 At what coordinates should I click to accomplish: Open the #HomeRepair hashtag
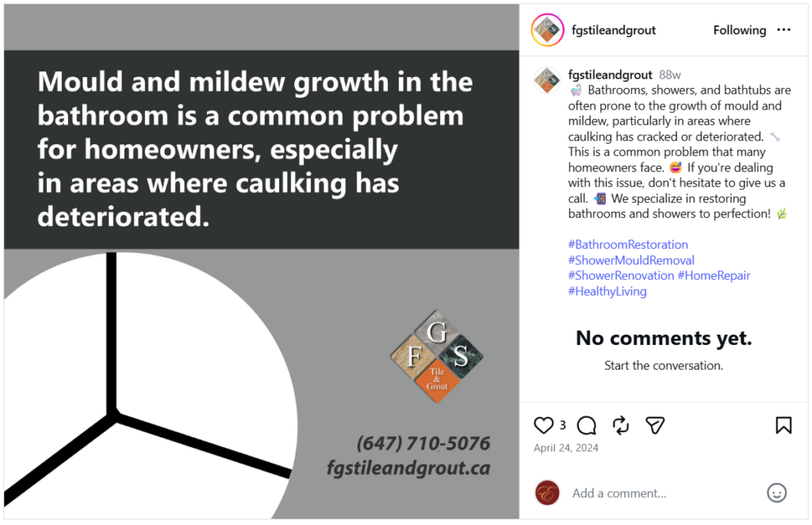point(714,275)
